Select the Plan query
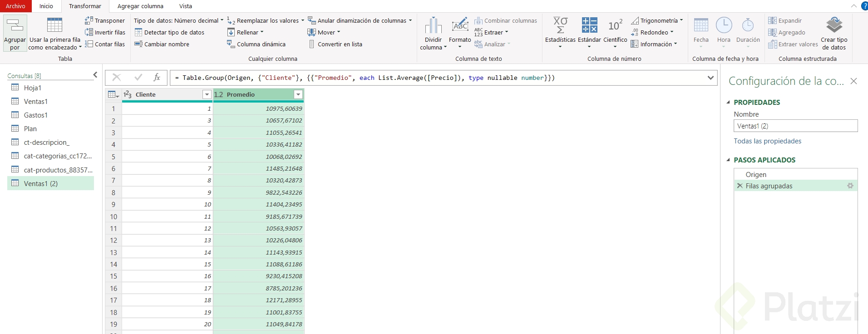Viewport: 868px width, 334px height. pos(51,128)
